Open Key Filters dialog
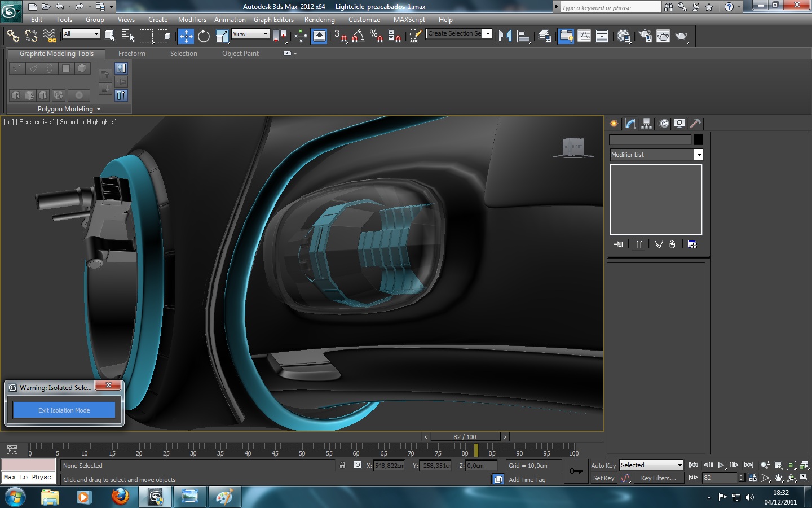 658,478
